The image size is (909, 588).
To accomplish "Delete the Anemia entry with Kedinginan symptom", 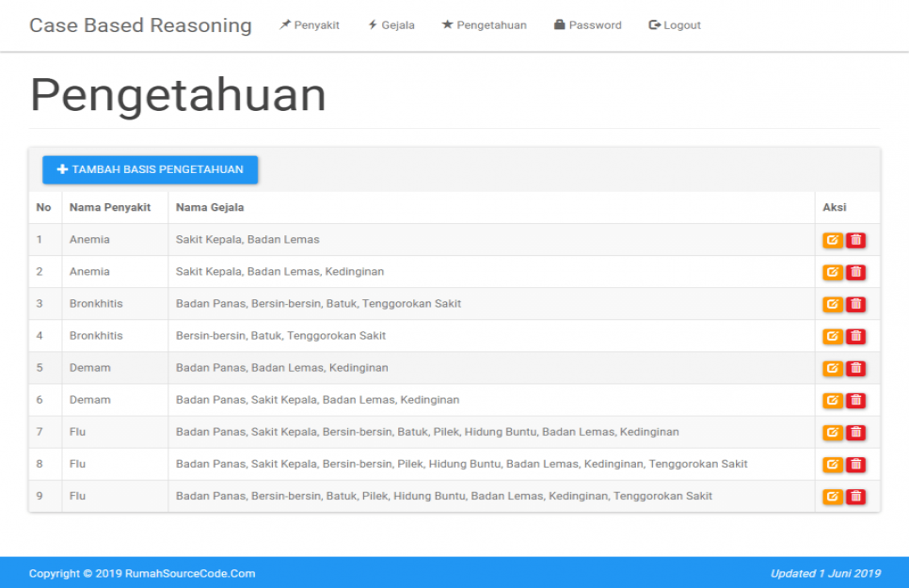I will [x=855, y=271].
